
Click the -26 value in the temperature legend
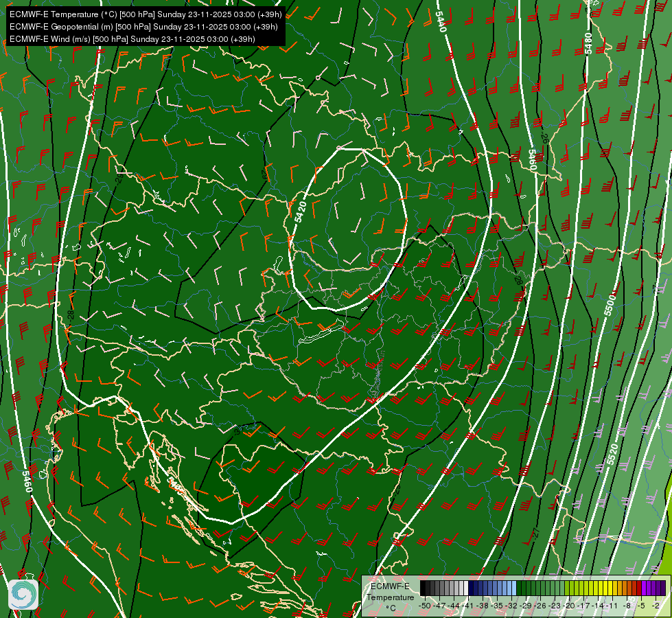[540, 606]
